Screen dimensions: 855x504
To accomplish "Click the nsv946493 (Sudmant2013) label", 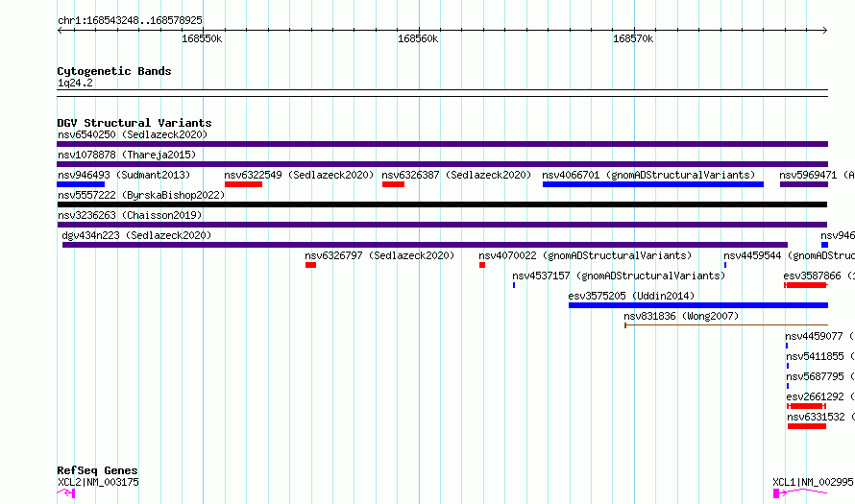I will point(124,175).
